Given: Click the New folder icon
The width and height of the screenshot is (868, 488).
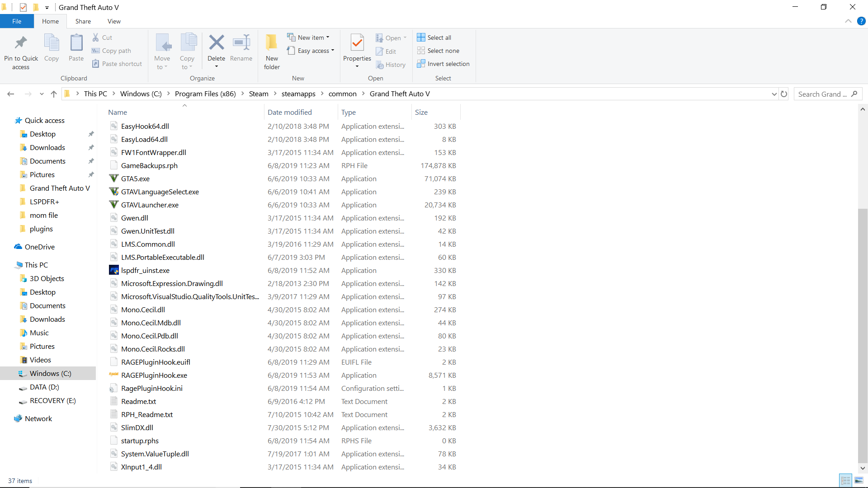Looking at the screenshot, I should 272,43.
